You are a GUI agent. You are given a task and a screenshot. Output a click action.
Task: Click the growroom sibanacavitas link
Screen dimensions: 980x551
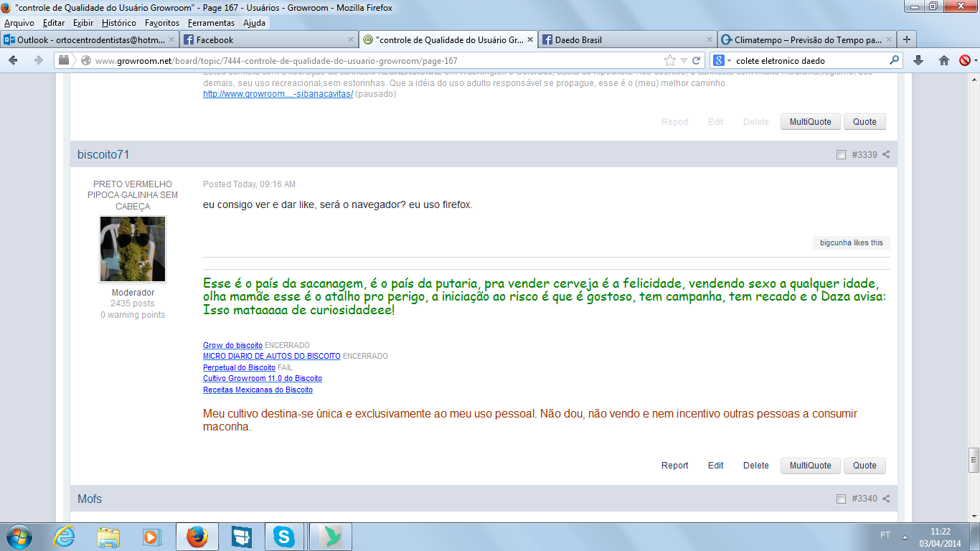pos(278,94)
